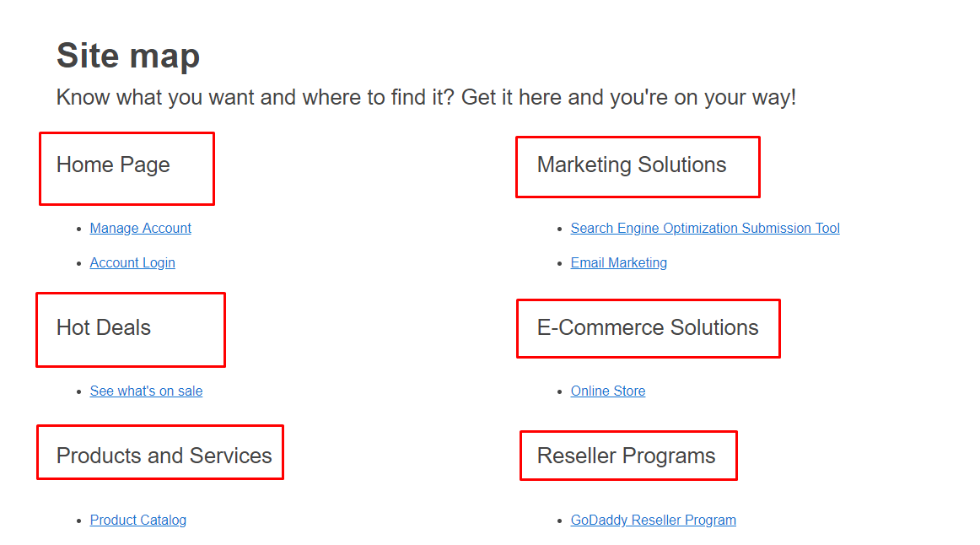Click the See what's on sale link
The width and height of the screenshot is (980, 545).
coord(146,391)
